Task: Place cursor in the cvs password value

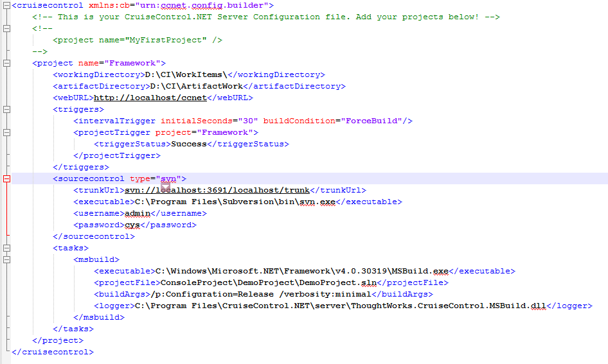Action: click(132, 225)
